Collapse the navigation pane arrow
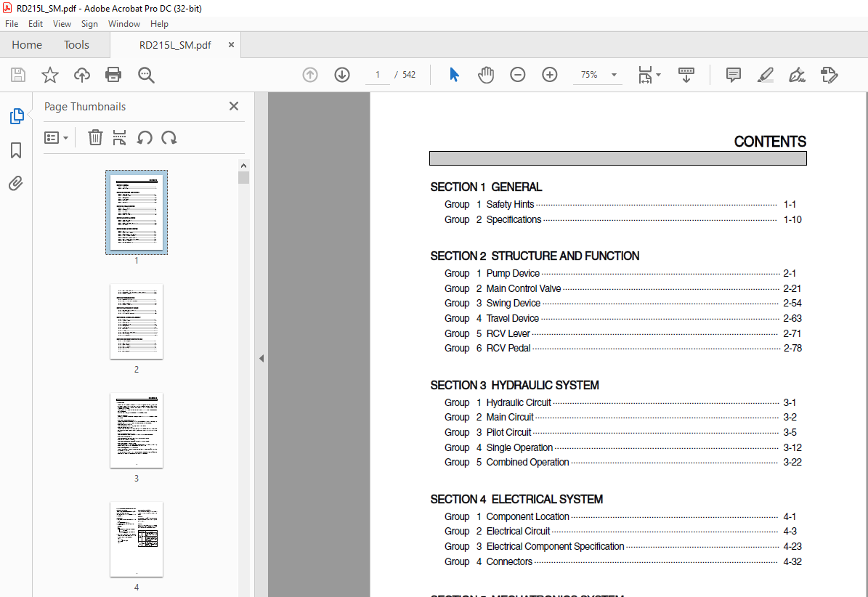Image resolution: width=868 pixels, height=597 pixels. [261, 359]
